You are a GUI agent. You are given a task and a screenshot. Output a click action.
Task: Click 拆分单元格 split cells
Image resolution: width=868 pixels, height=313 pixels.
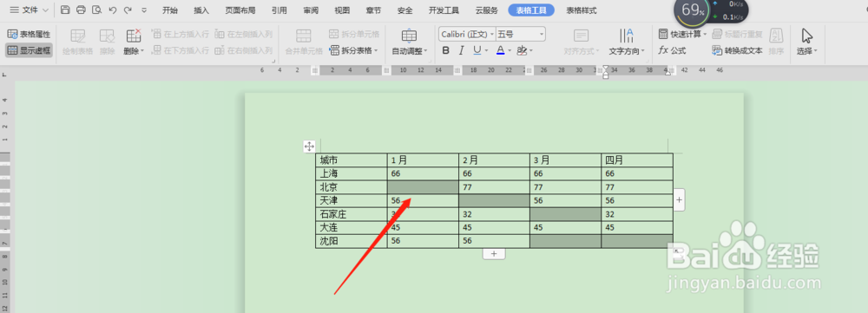(354, 35)
